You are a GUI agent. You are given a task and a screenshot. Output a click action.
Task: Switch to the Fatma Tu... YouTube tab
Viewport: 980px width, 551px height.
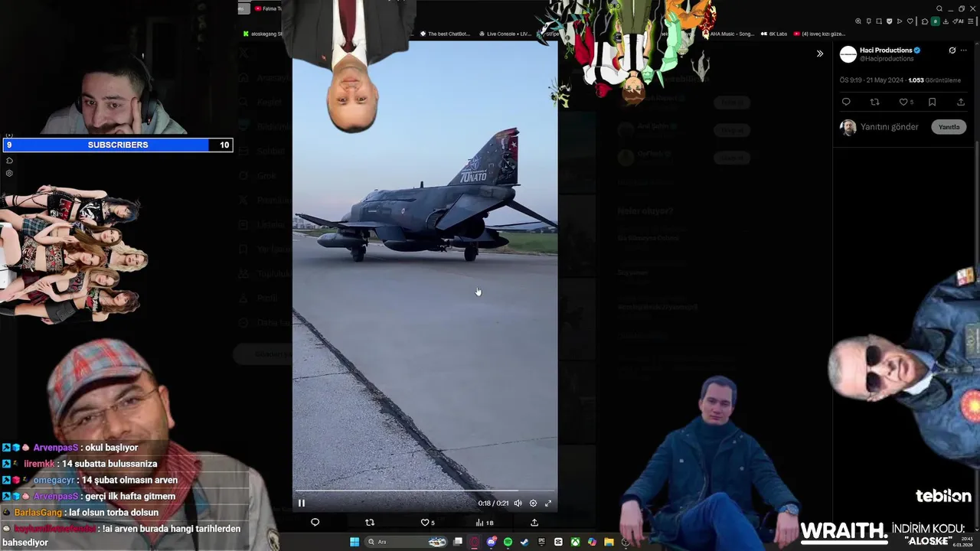click(x=267, y=8)
